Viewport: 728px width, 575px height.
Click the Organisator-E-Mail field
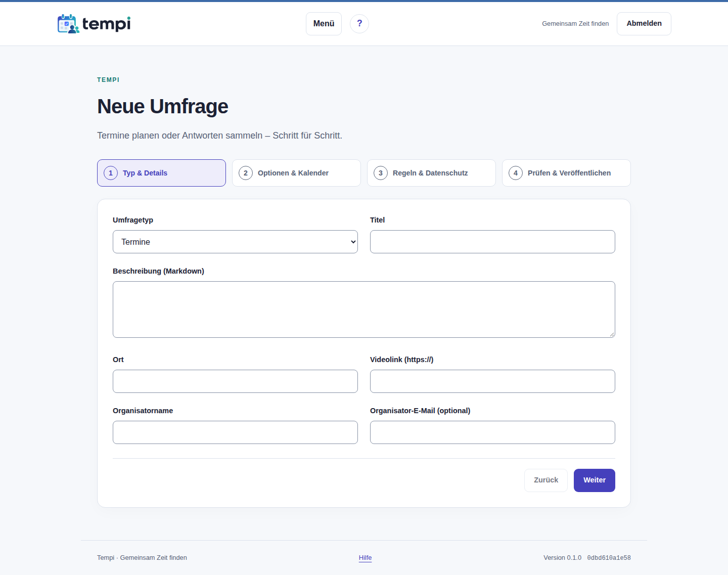point(492,432)
